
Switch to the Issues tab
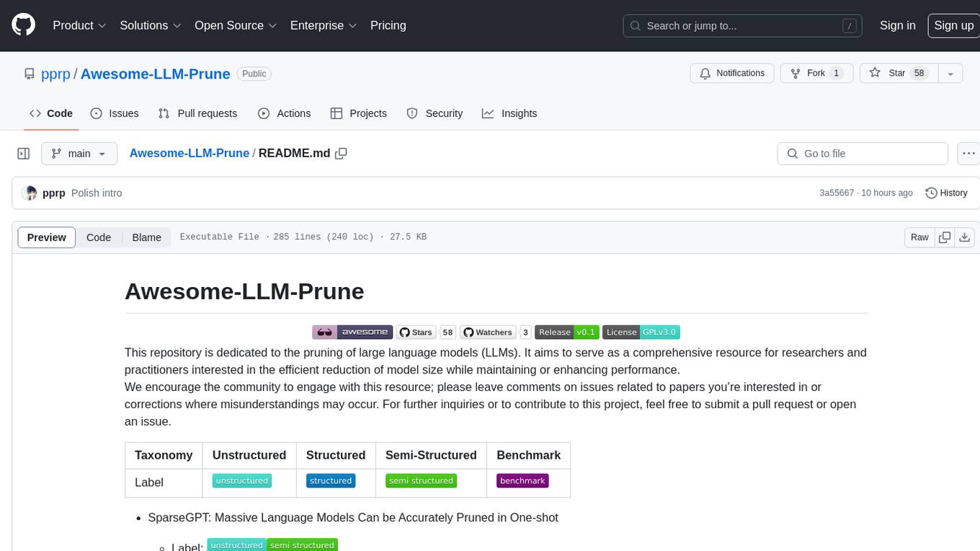click(x=115, y=113)
